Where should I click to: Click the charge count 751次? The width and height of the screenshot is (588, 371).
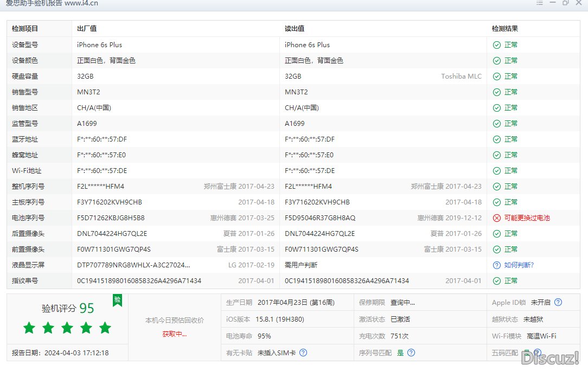coord(399,336)
